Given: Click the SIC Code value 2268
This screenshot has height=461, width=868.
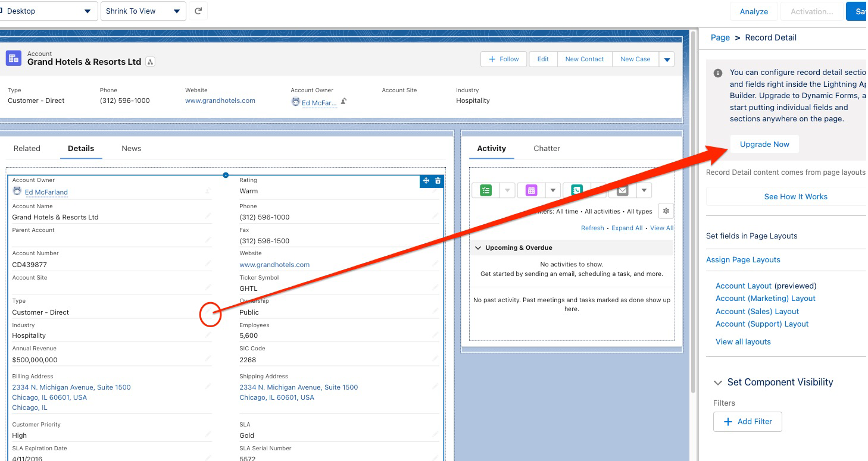Looking at the screenshot, I should (248, 360).
